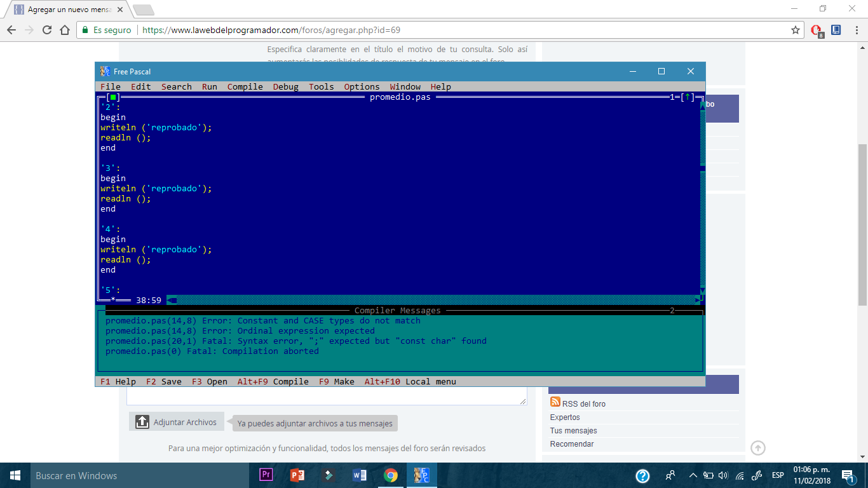Click the editor's vertical scrollbar
This screenshot has width=868, height=488.
click(703, 198)
